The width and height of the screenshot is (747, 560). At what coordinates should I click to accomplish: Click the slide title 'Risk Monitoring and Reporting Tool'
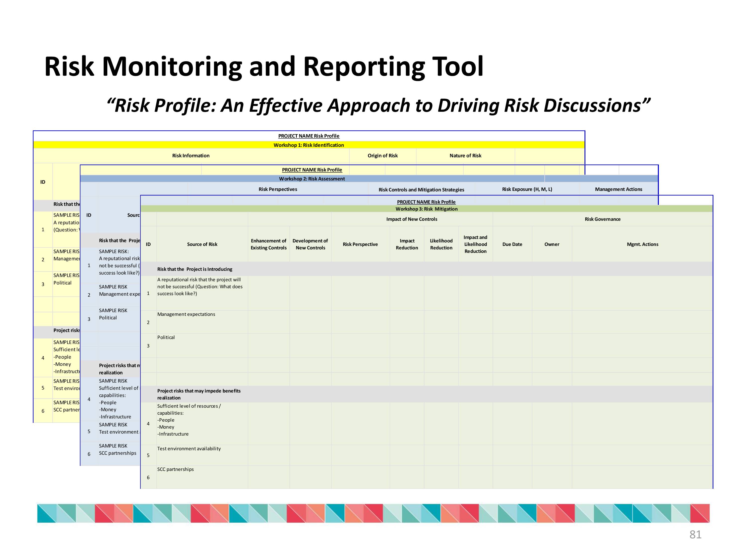pyautogui.click(x=264, y=66)
